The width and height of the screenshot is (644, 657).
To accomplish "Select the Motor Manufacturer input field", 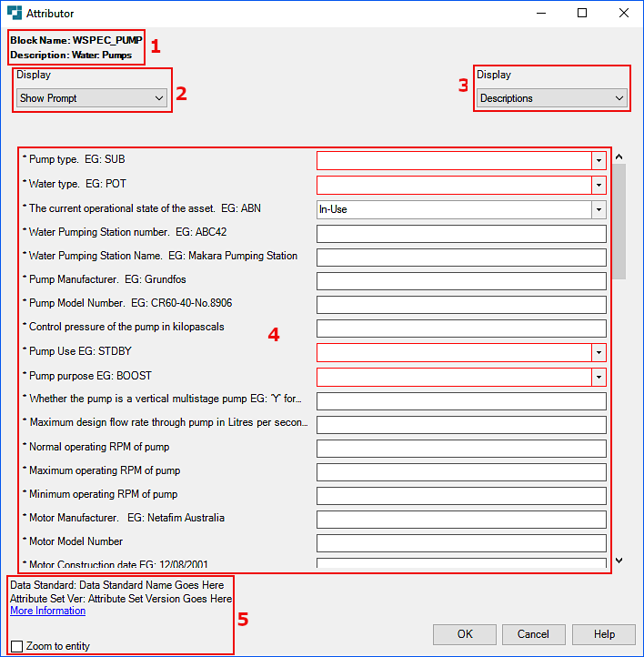I will [x=461, y=519].
